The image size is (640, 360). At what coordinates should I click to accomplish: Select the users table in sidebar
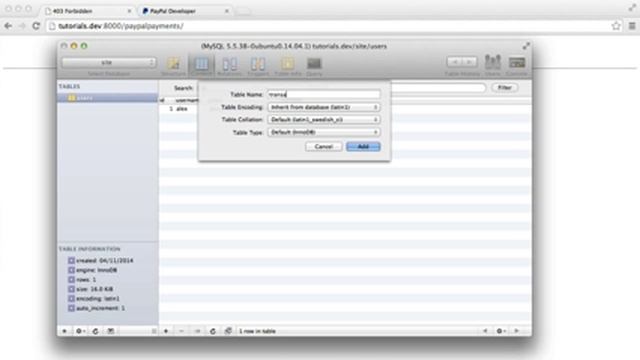[108, 98]
